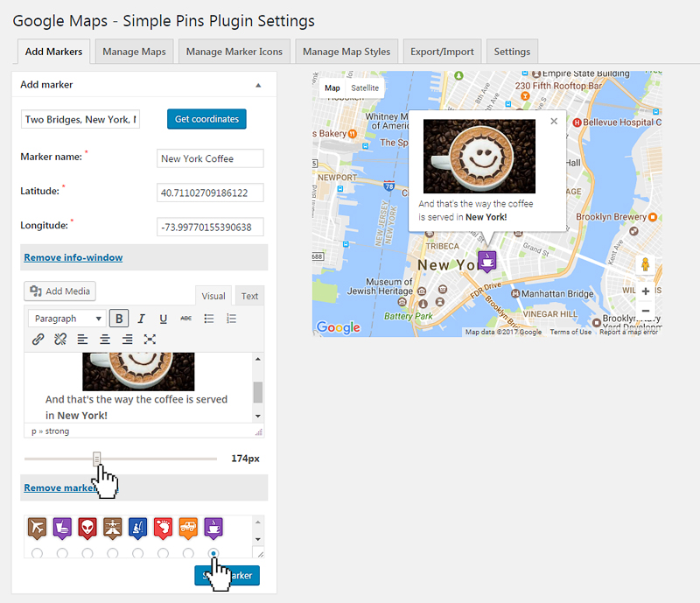Click marker icon list scroll-up arrow
The width and height of the screenshot is (700, 603).
(x=257, y=522)
